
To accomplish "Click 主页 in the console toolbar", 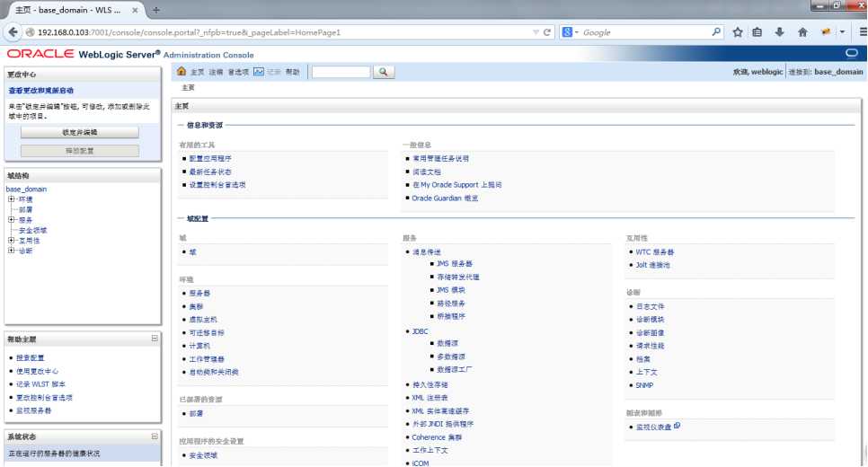I will (197, 72).
